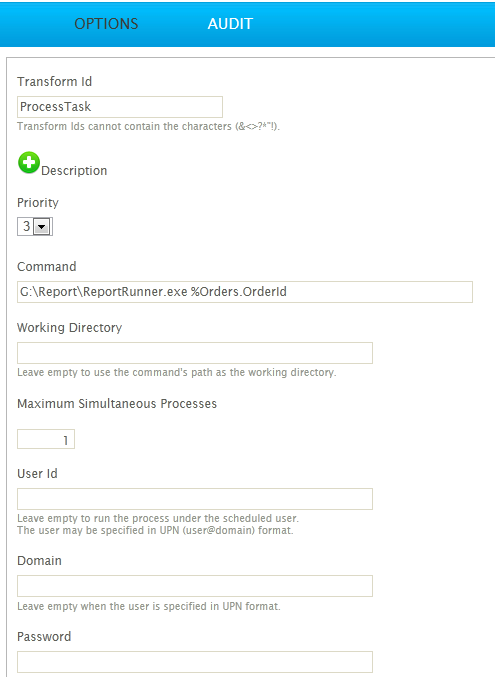Screen dimensions: 495x677
Task: Click the Priority label text
Action: pos(38,203)
